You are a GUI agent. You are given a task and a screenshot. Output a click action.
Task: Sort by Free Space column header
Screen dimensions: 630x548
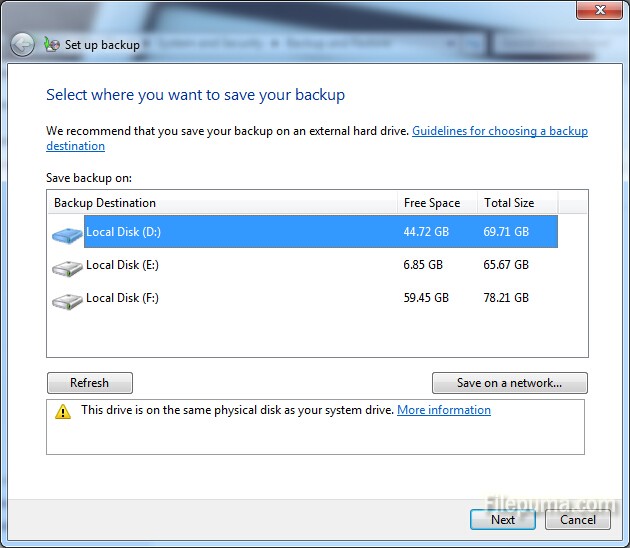(x=437, y=203)
